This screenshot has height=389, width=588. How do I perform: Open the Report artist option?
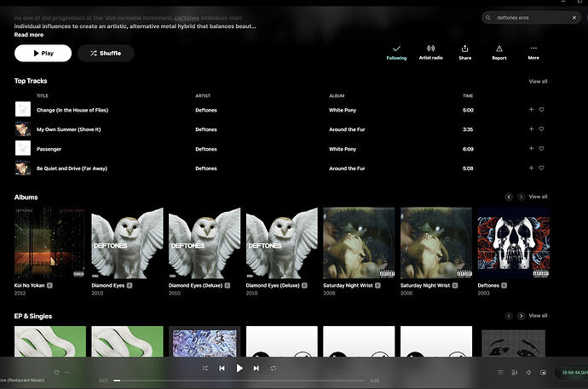[x=499, y=53]
